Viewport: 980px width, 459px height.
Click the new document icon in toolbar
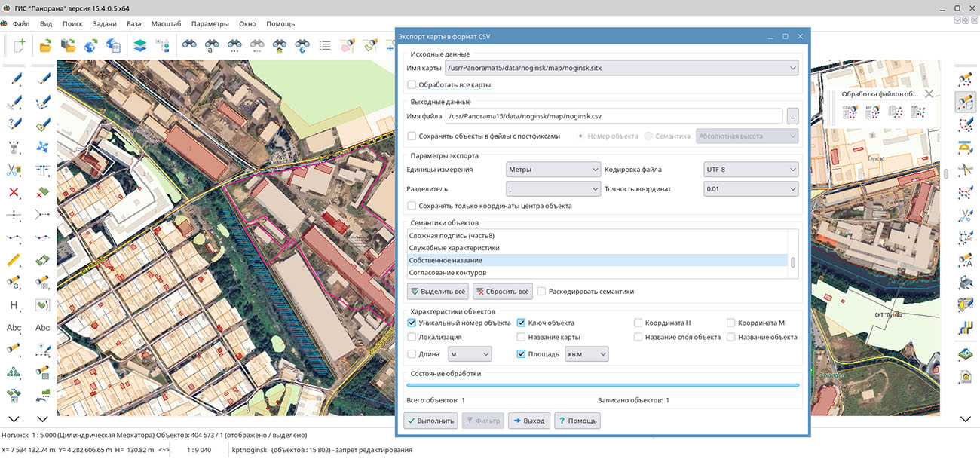pos(19,46)
